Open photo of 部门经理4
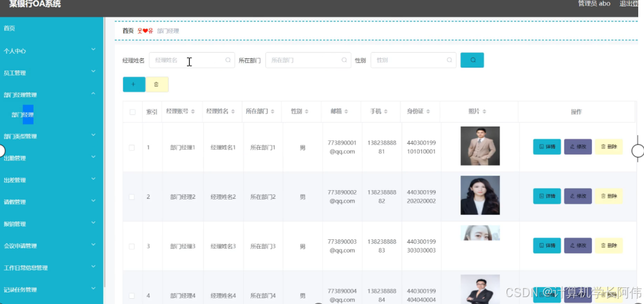Viewport: 644px width, 304px height. point(480,289)
